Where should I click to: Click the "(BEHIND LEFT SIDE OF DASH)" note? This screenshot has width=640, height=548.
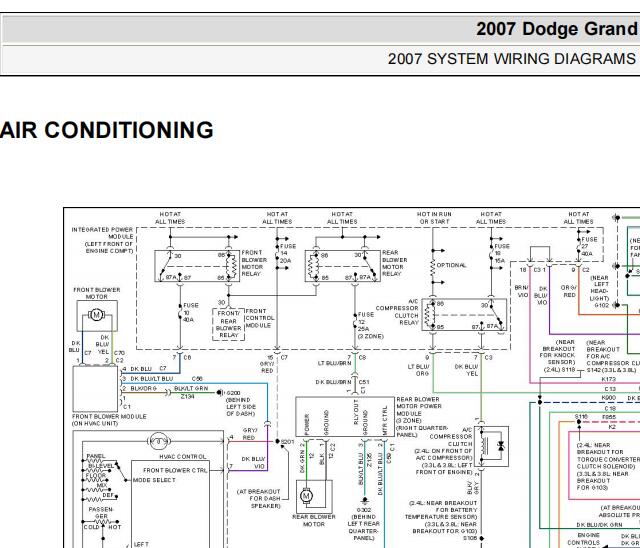pyautogui.click(x=241, y=407)
